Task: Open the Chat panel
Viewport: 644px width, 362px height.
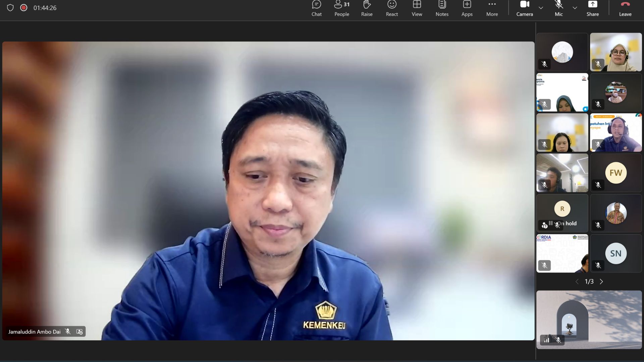Action: point(316,9)
